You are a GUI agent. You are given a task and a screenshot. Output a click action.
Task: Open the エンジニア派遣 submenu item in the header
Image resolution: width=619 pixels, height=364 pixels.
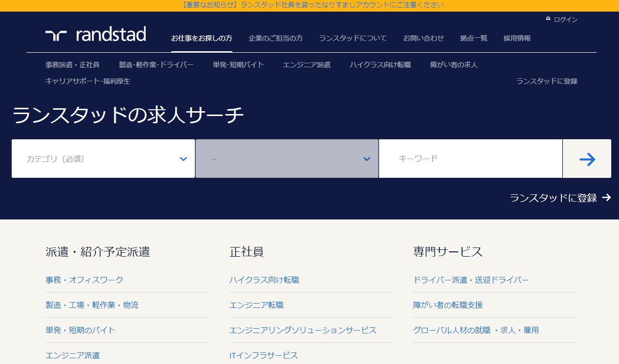pyautogui.click(x=307, y=65)
